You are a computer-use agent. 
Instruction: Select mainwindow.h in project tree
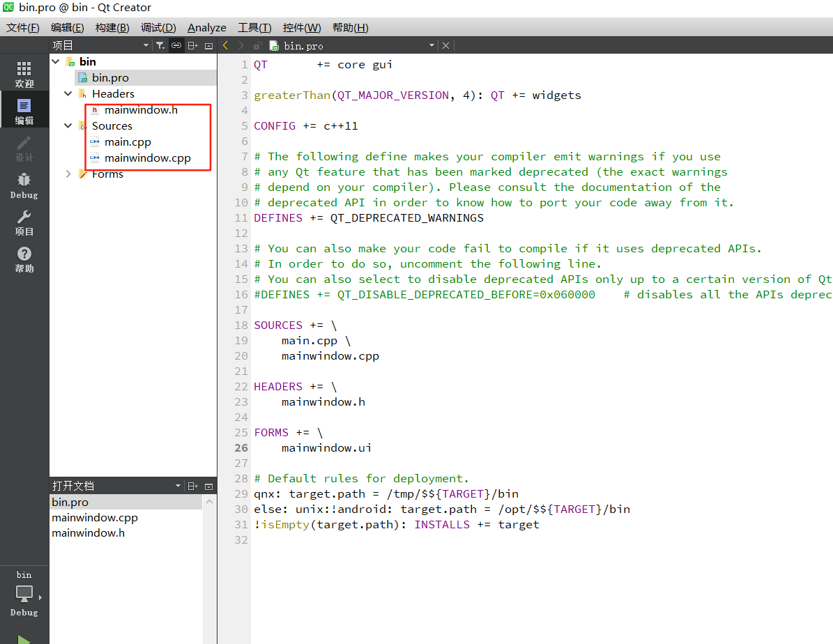pos(141,110)
